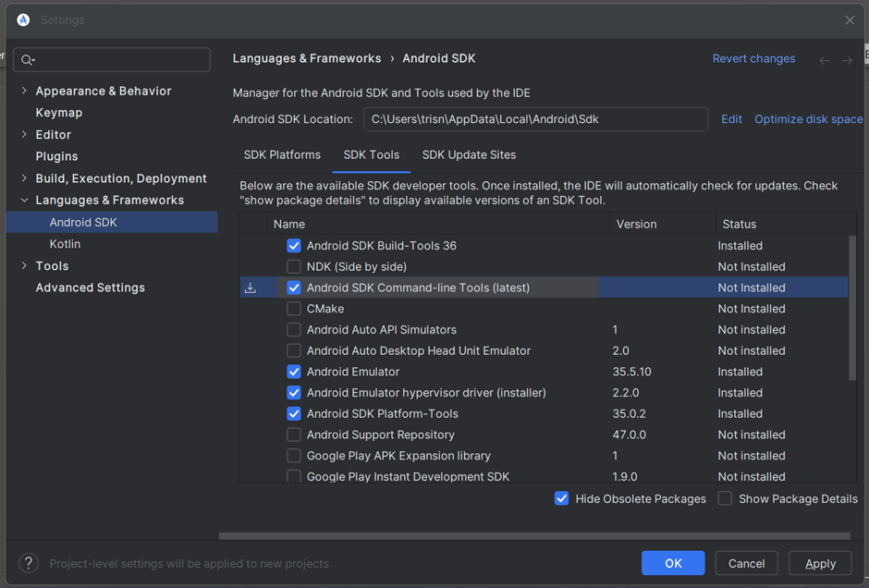869x588 pixels.
Task: Uncheck Android Emulator hypervisor driver (installer)
Action: [294, 393]
